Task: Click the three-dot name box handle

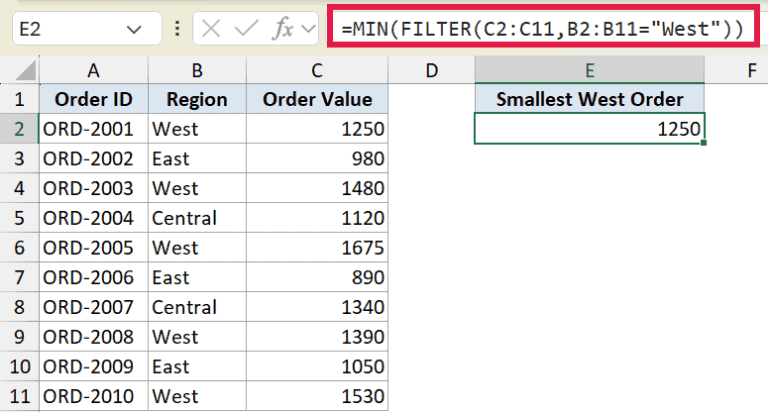Action: pos(177,29)
